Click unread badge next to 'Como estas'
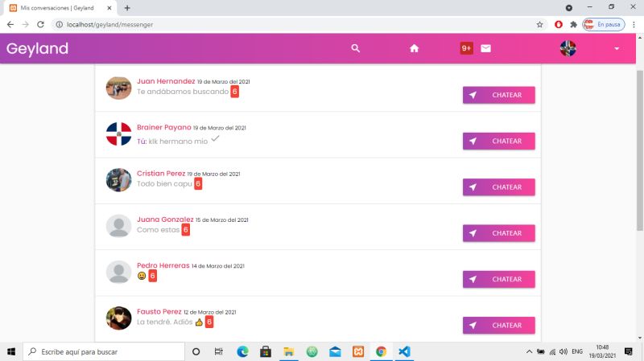644x361 pixels. (186, 230)
